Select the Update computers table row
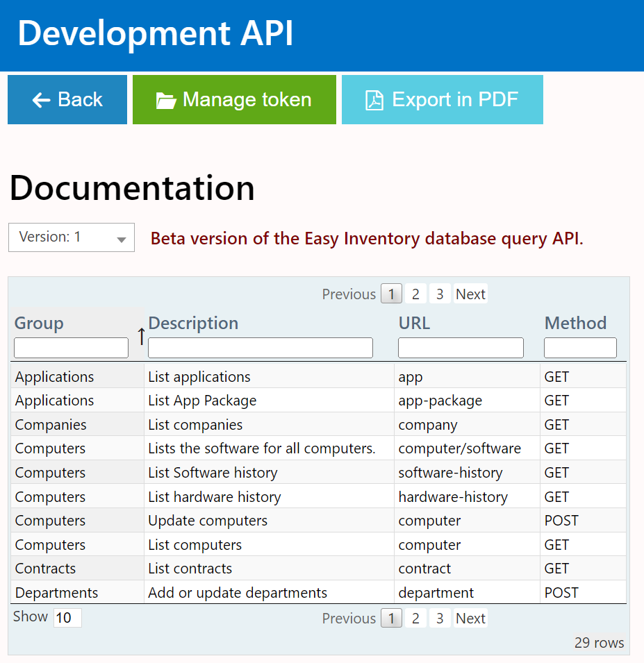Screen dimensions: 644x663 [x=208, y=521]
